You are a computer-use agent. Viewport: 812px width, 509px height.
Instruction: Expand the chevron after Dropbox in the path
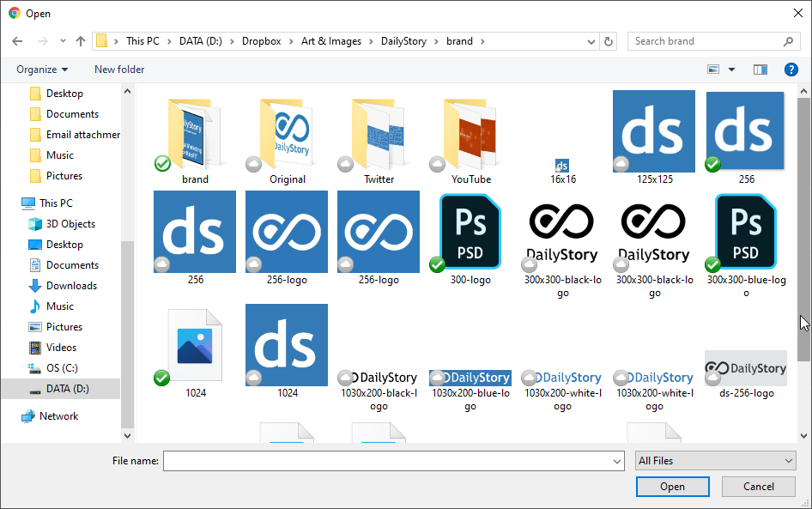(x=291, y=41)
